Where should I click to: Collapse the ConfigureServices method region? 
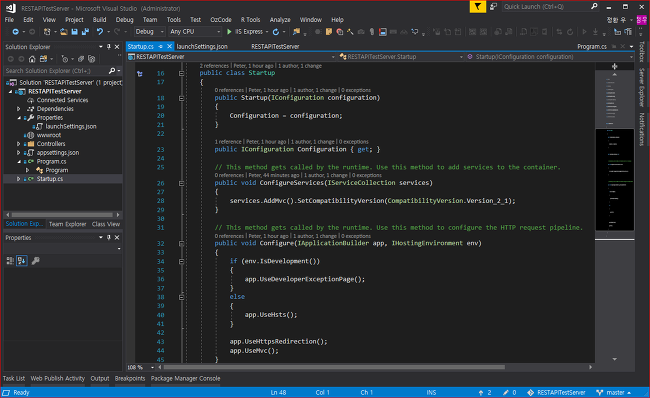click(181, 183)
